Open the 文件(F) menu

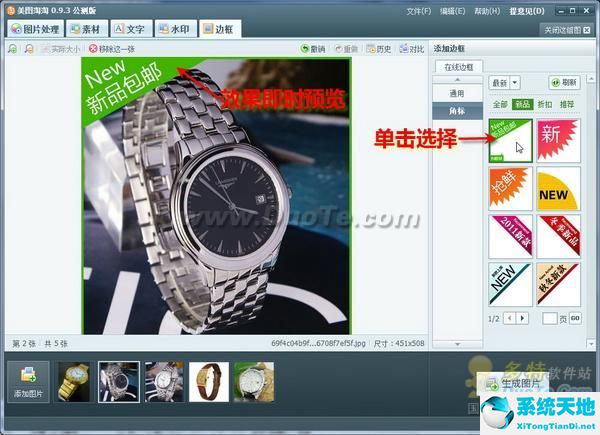pyautogui.click(x=418, y=11)
